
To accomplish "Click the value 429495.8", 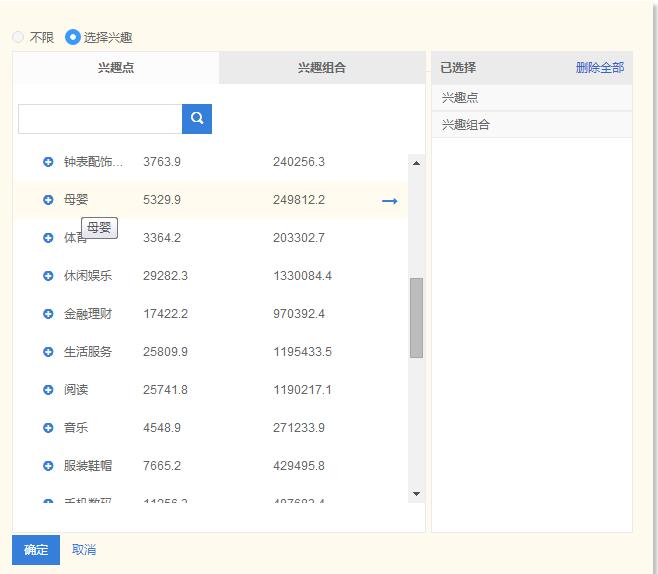I will 299,466.
